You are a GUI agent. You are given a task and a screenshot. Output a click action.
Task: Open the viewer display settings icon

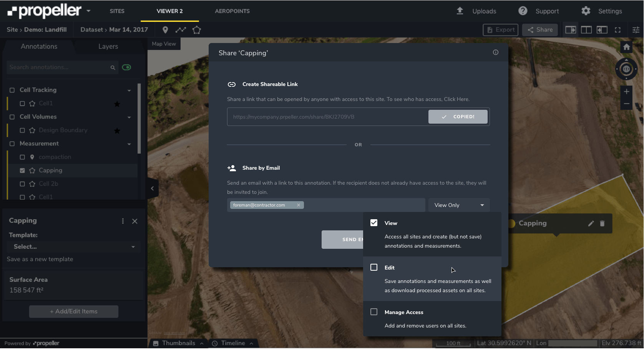(x=636, y=30)
